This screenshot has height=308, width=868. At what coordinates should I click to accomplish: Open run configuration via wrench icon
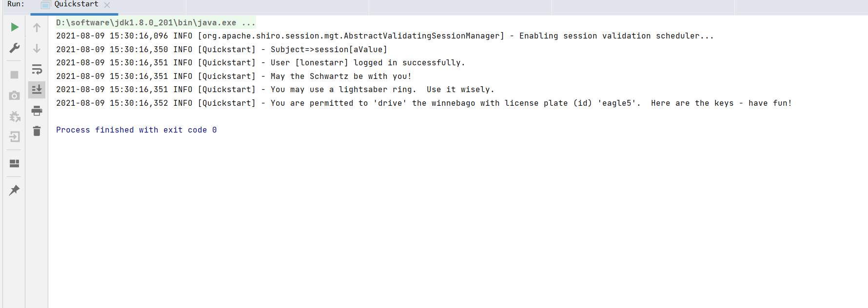coord(15,48)
